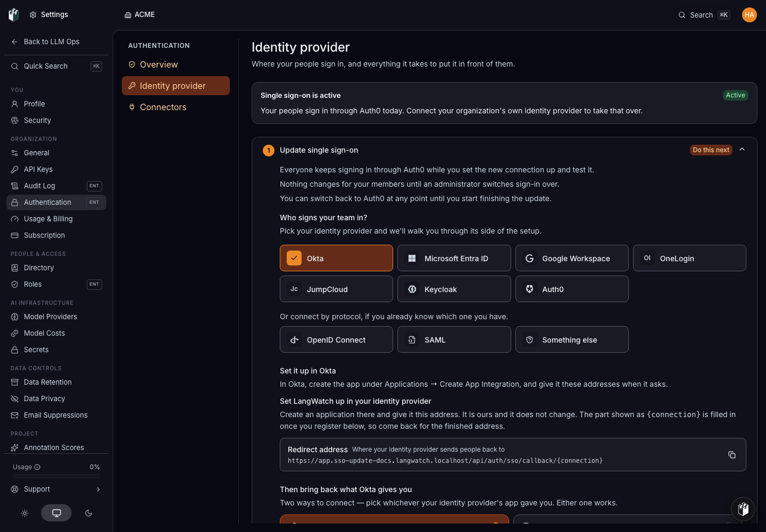This screenshot has height=532, width=766.
Task: Choose OneLogin as identity provider
Action: (x=689, y=258)
